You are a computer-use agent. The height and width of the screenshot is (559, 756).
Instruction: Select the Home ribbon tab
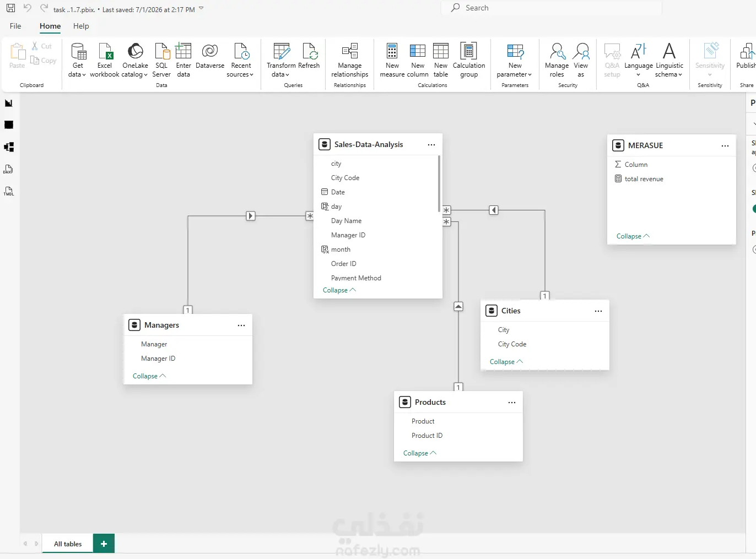50,26
